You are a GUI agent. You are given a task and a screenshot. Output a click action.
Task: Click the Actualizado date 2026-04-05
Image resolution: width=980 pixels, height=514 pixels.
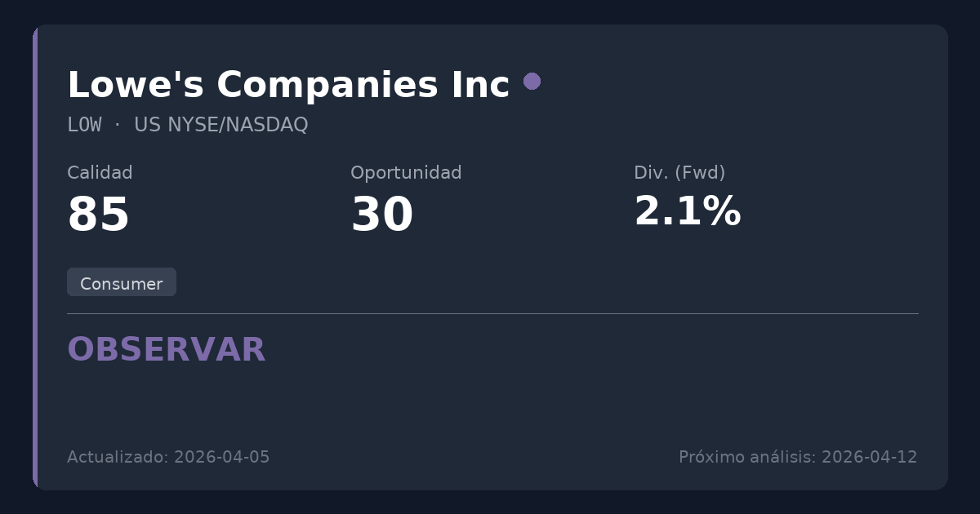[221, 457]
